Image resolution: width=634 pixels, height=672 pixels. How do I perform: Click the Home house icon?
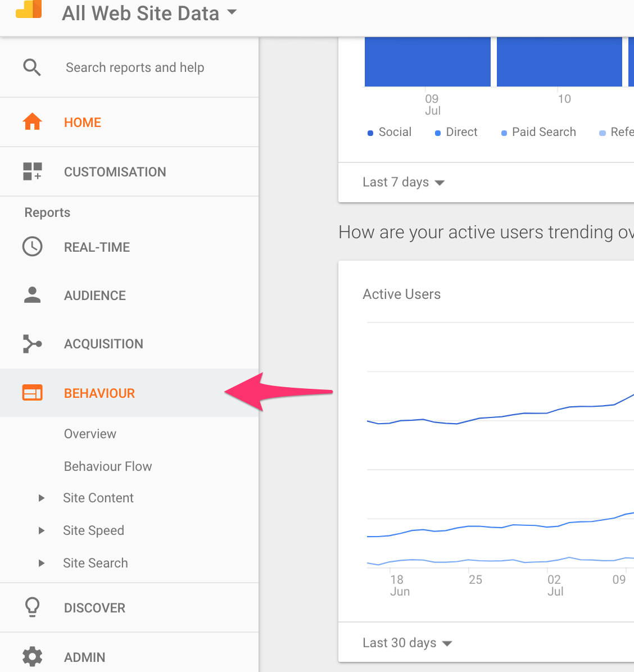coord(33,122)
